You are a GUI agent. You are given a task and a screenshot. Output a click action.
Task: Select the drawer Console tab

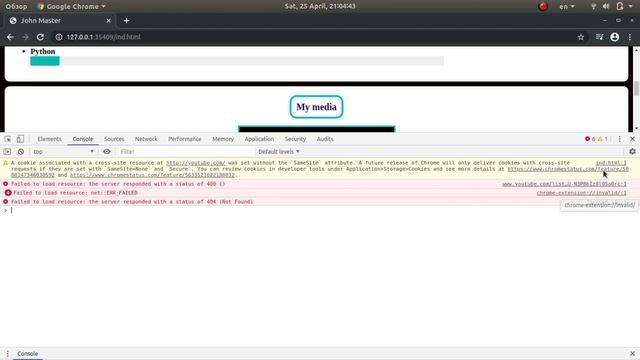point(27,353)
